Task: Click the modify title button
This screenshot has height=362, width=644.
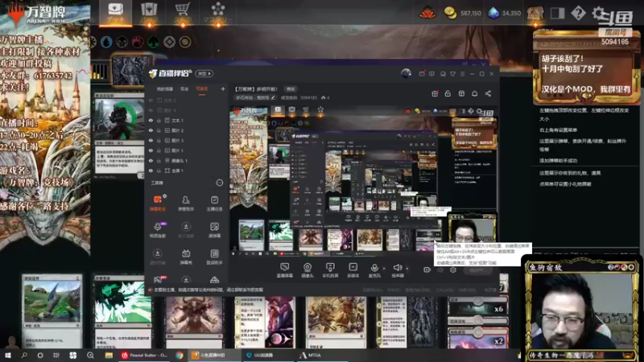Action: 291,89
